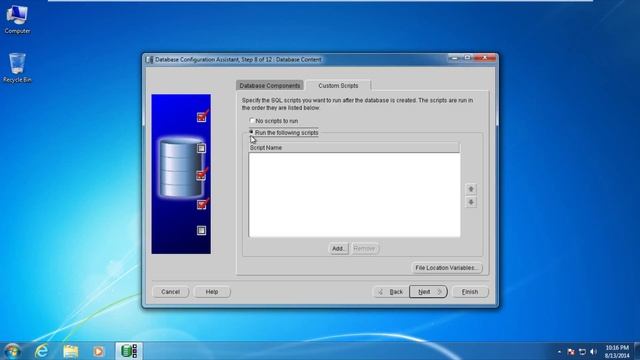The height and width of the screenshot is (360, 640).
Task: Open the Windows Start menu orb
Action: (13, 351)
